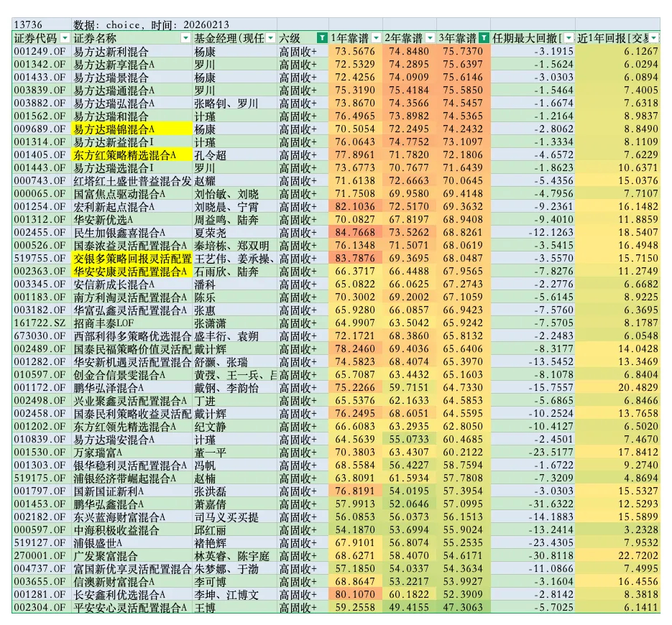This screenshot has height=625, width=672.
Task: Select highlighted cell 东方红策略精选混合A
Action: point(132,155)
